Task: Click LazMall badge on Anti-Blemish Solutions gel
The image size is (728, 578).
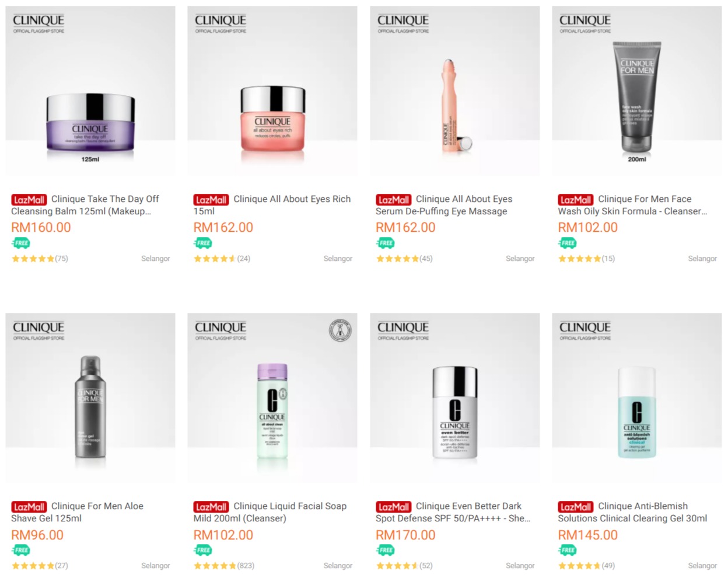Action: [x=575, y=507]
